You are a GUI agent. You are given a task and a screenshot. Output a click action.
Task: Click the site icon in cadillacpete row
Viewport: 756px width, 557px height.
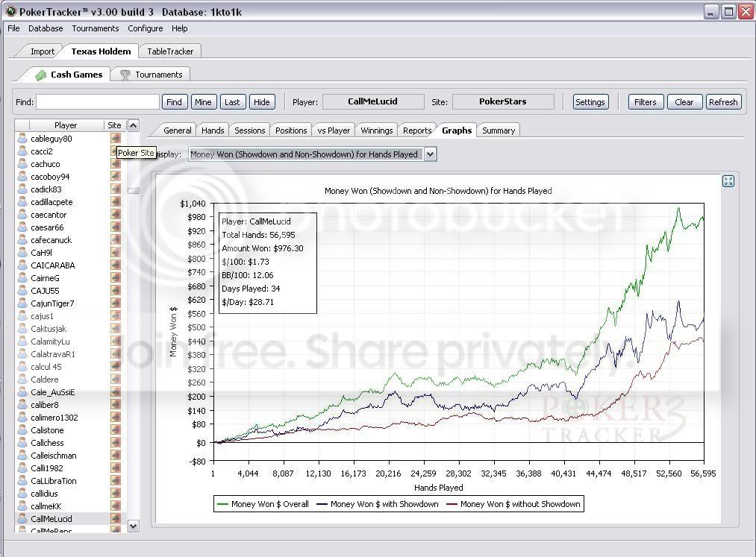point(115,202)
